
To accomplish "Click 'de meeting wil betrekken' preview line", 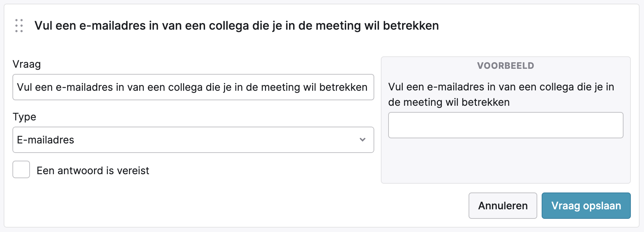I will [x=449, y=102].
